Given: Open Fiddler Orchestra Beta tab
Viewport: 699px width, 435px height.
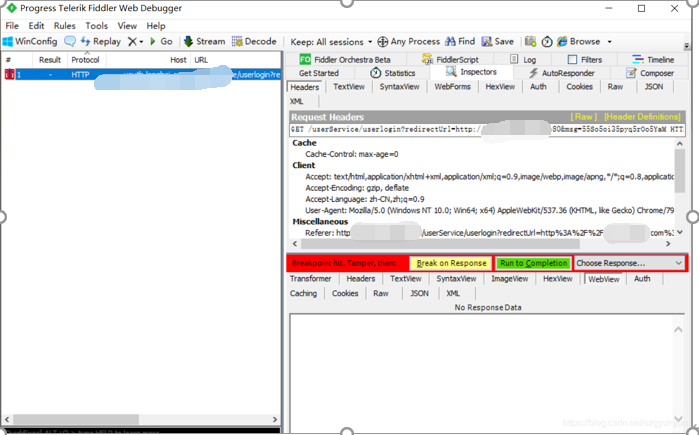Looking at the screenshot, I should coord(345,59).
